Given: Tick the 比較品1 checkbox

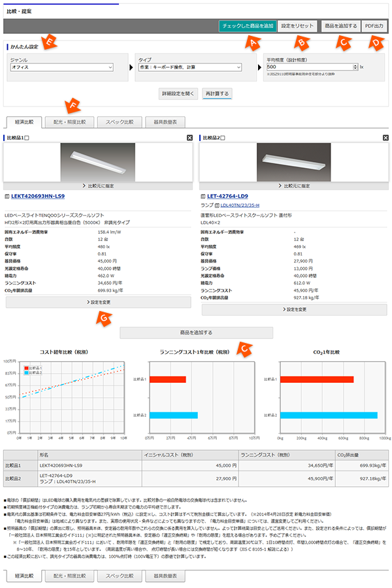Looking at the screenshot, I should (x=27, y=138).
